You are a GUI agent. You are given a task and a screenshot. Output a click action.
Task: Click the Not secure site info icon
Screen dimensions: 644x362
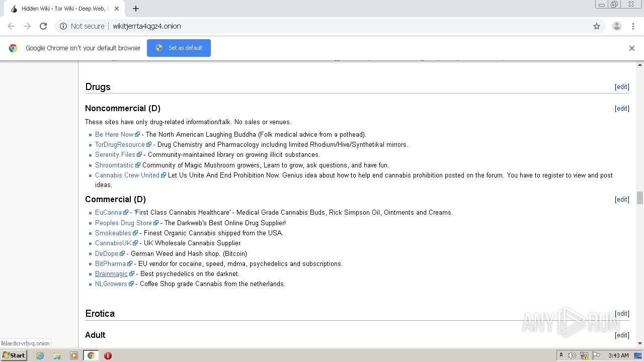[63, 26]
